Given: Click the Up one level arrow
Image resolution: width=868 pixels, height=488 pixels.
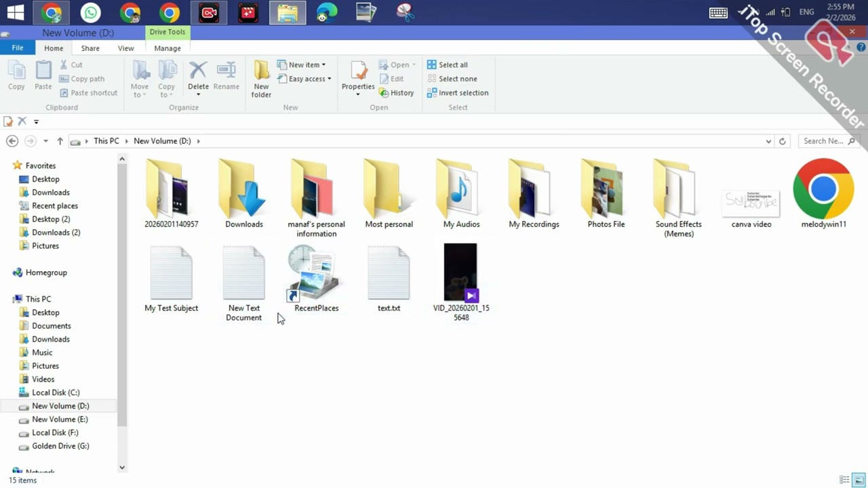Looking at the screenshot, I should (x=60, y=141).
